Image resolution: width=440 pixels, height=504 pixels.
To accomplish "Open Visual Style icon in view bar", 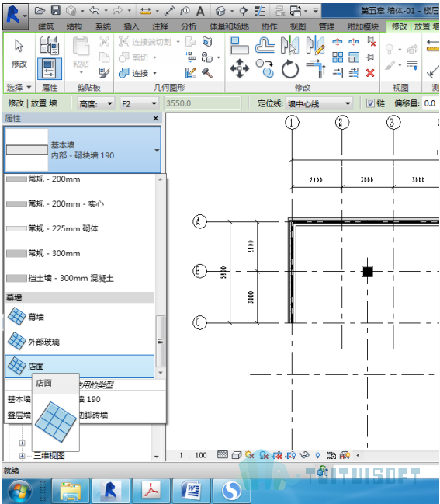I will coord(237,455).
